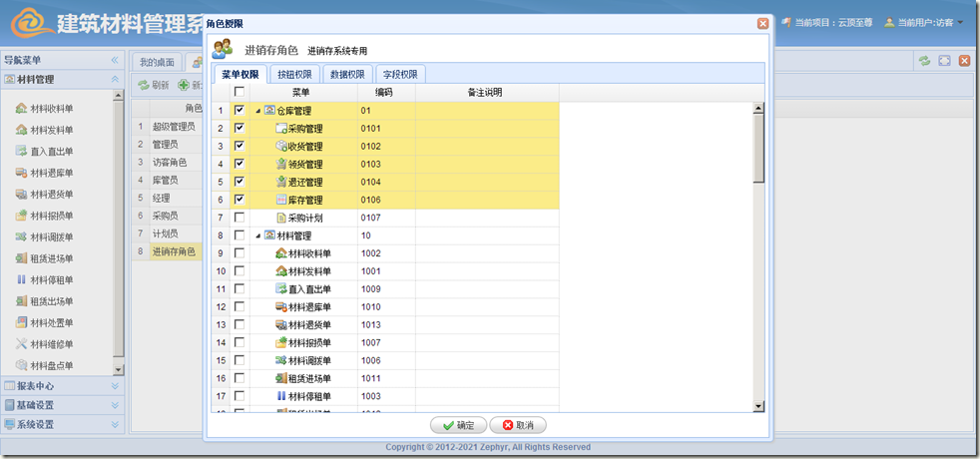The width and height of the screenshot is (980, 459).
Task: Collapse the 材料管理 tree node in dialog
Action: (258, 236)
